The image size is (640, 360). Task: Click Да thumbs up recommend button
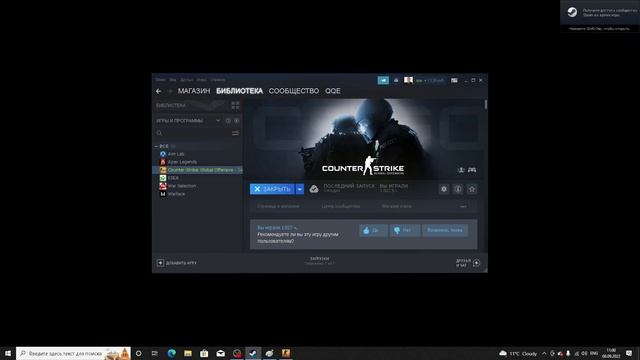click(x=373, y=230)
